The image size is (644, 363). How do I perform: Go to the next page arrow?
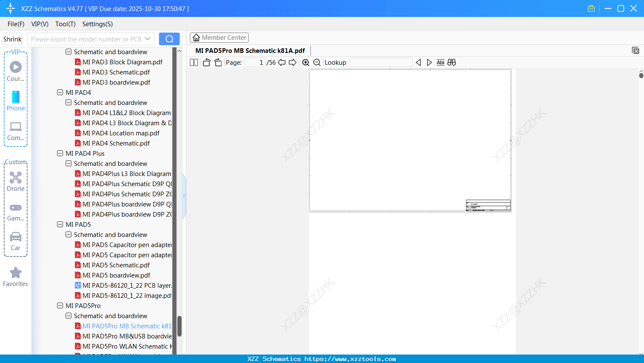[x=293, y=63]
